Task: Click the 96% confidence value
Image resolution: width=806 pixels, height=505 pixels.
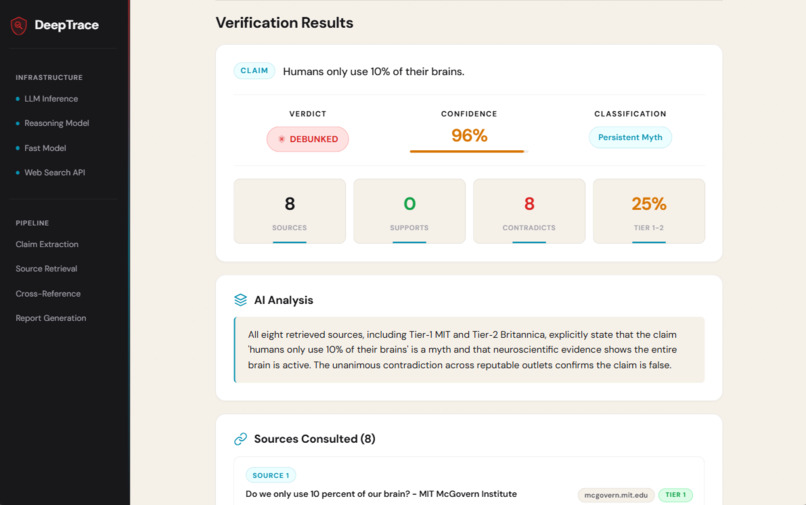Action: click(x=469, y=136)
